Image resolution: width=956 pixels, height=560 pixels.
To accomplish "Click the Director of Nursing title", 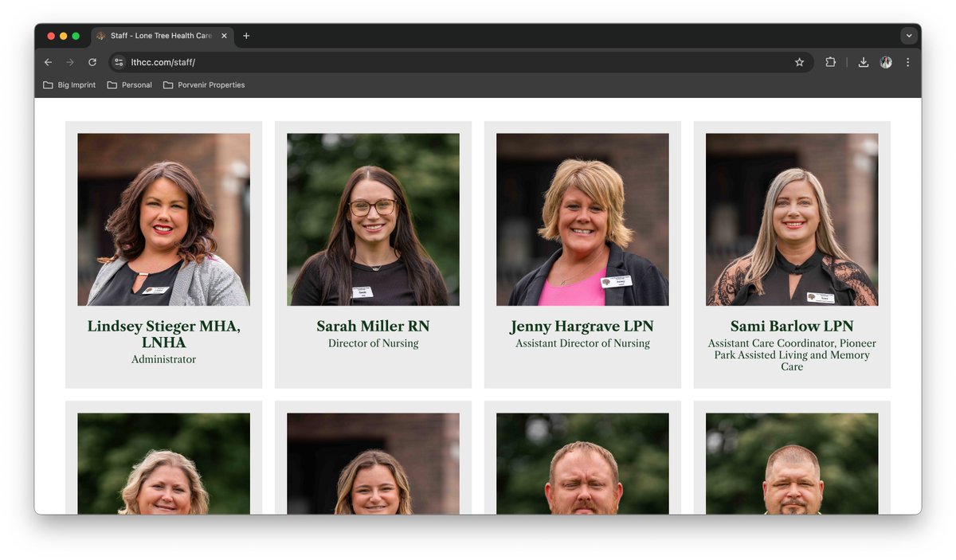I will click(x=373, y=343).
